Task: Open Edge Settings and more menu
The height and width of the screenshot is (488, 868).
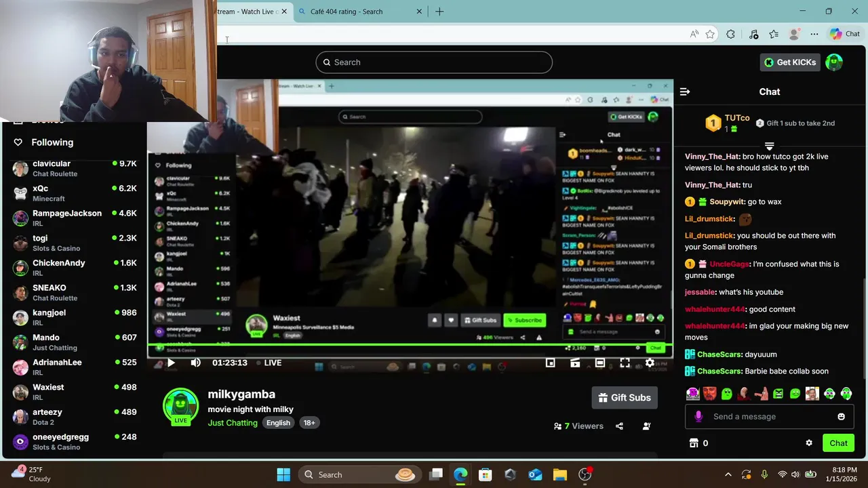Action: point(814,34)
